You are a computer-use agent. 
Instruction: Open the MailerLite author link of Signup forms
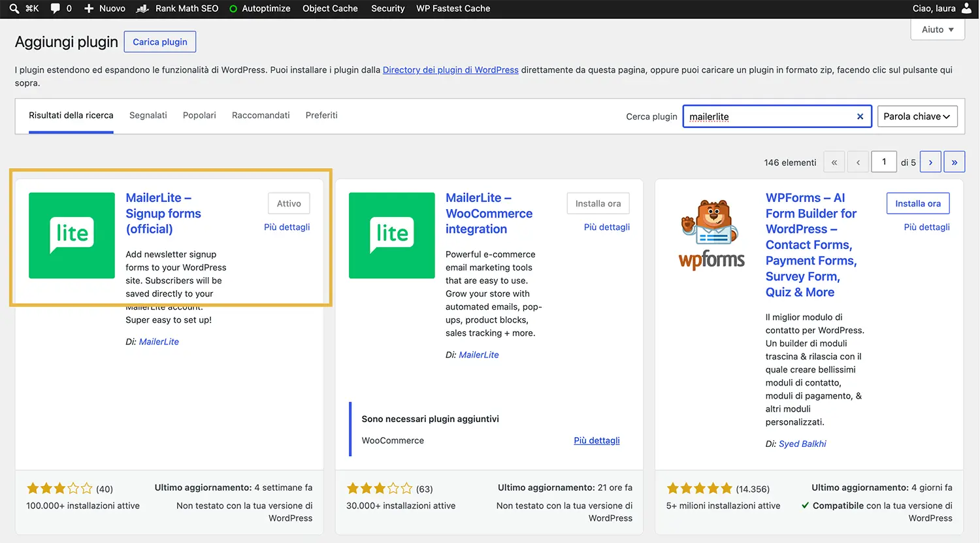[x=159, y=342]
